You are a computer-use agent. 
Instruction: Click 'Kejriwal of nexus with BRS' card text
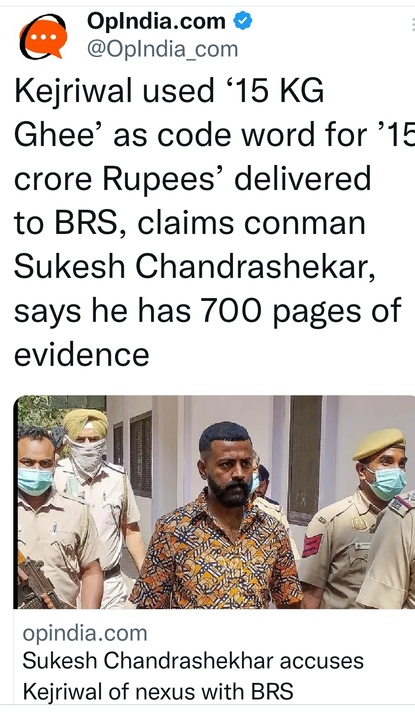(158, 691)
